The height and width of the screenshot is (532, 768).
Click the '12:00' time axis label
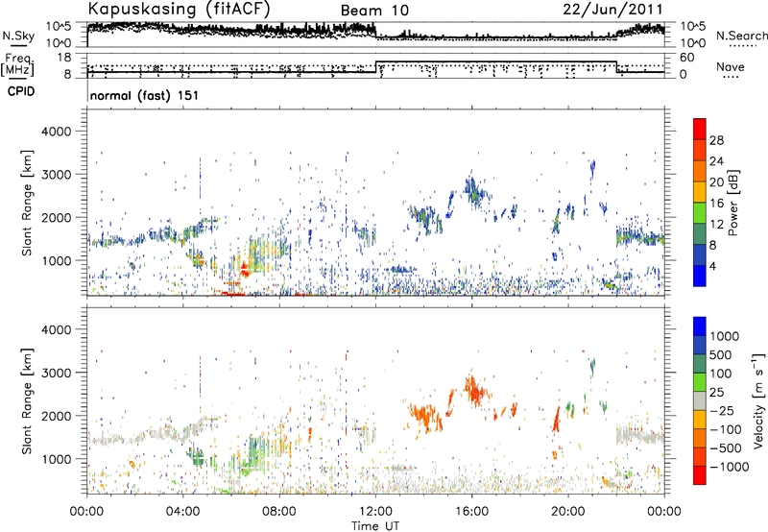pyautogui.click(x=375, y=512)
